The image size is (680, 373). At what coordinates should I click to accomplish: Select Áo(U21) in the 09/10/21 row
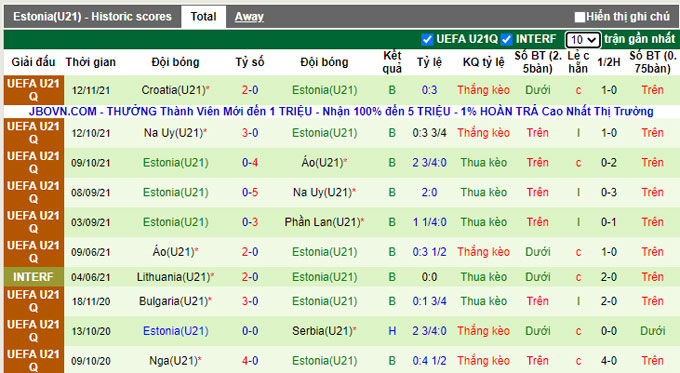point(322,163)
